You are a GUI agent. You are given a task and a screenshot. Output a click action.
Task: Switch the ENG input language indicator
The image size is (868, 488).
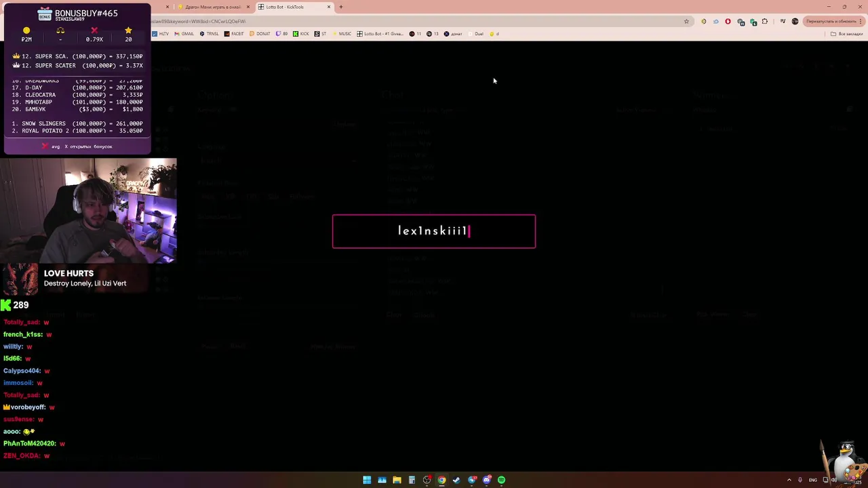pyautogui.click(x=812, y=480)
